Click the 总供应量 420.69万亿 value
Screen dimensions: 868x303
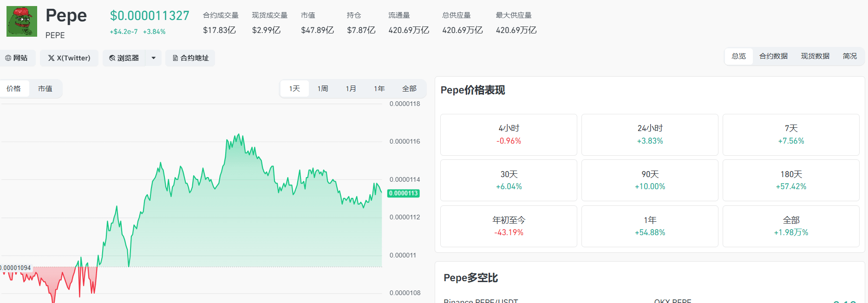(x=463, y=30)
